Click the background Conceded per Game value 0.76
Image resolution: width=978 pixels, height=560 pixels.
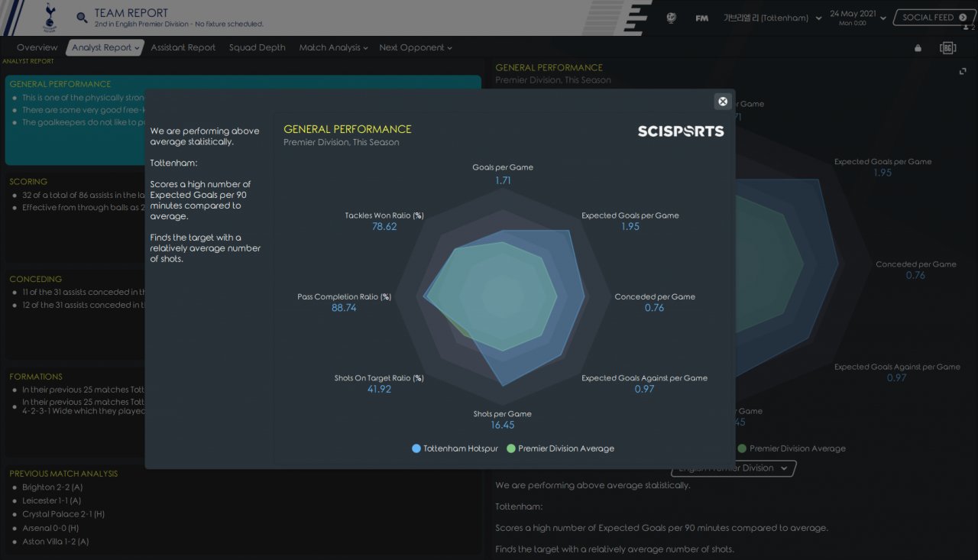point(916,276)
